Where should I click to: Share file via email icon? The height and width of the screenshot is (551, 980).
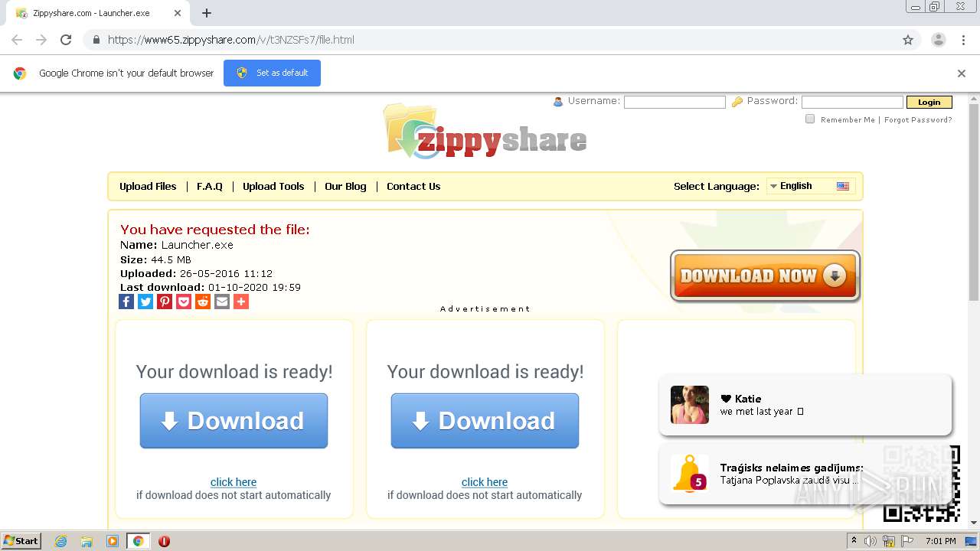click(x=222, y=302)
